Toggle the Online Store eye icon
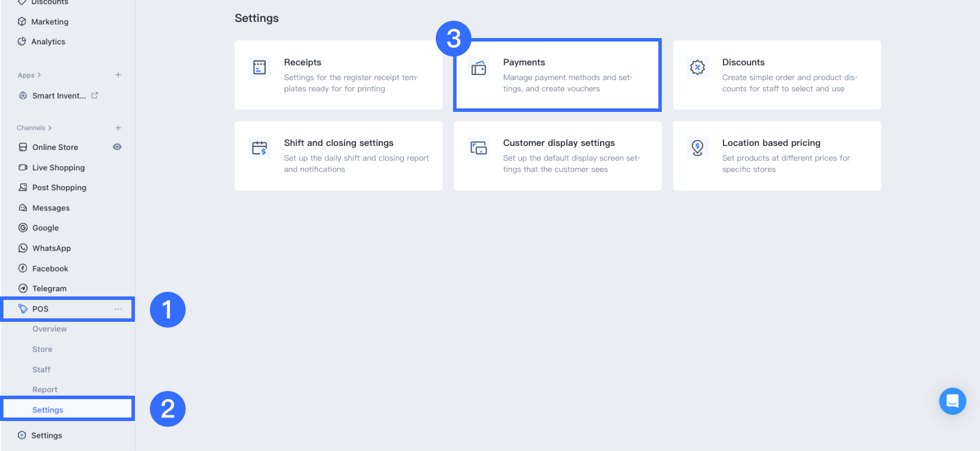Screen dimensions: 980x451 coord(117,147)
